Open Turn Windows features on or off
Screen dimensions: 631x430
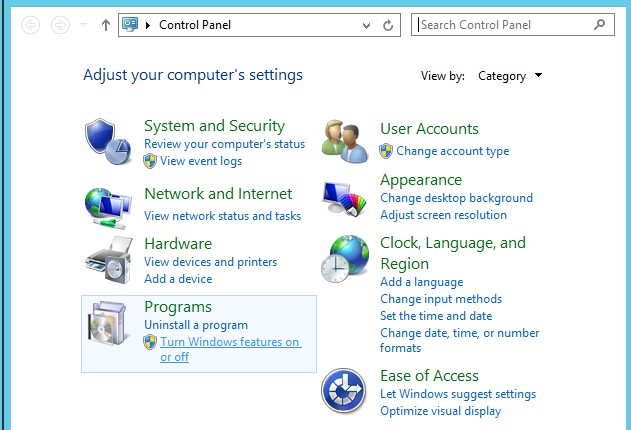[x=231, y=349]
